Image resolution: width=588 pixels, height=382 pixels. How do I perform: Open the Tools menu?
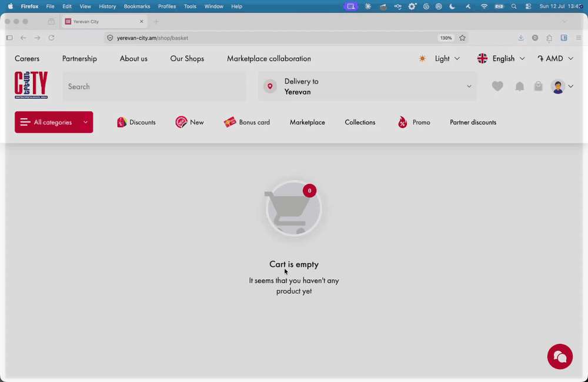[190, 6]
